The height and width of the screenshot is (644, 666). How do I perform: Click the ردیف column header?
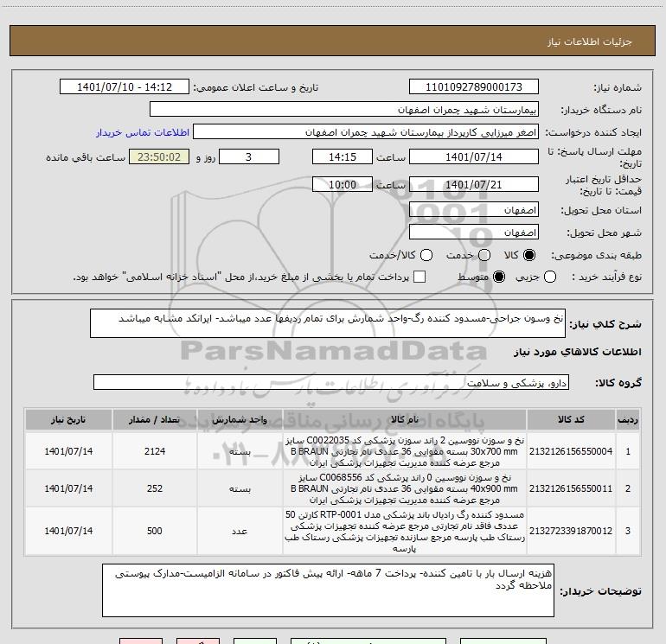tap(628, 420)
